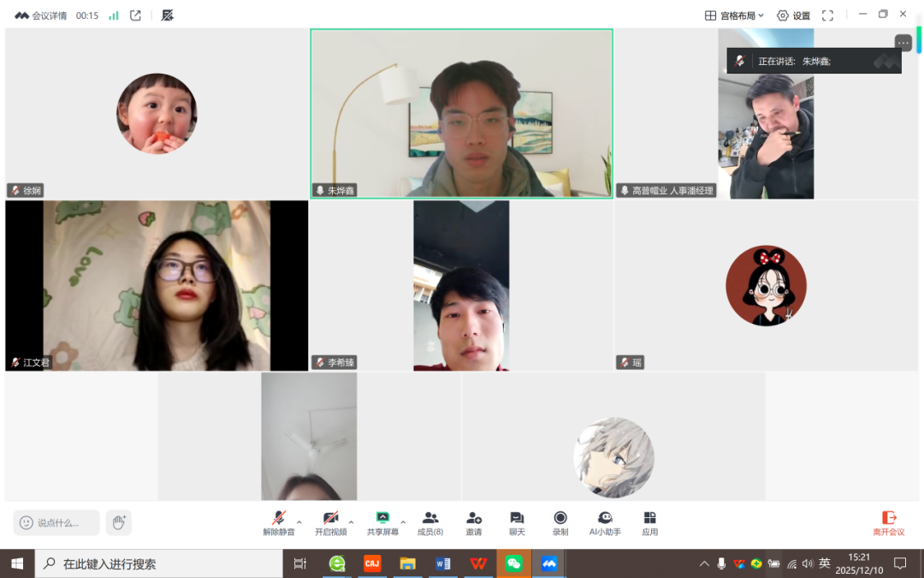Expand share options arrow beside 共享屏幕
Image resolution: width=924 pixels, height=578 pixels.
tap(403, 521)
